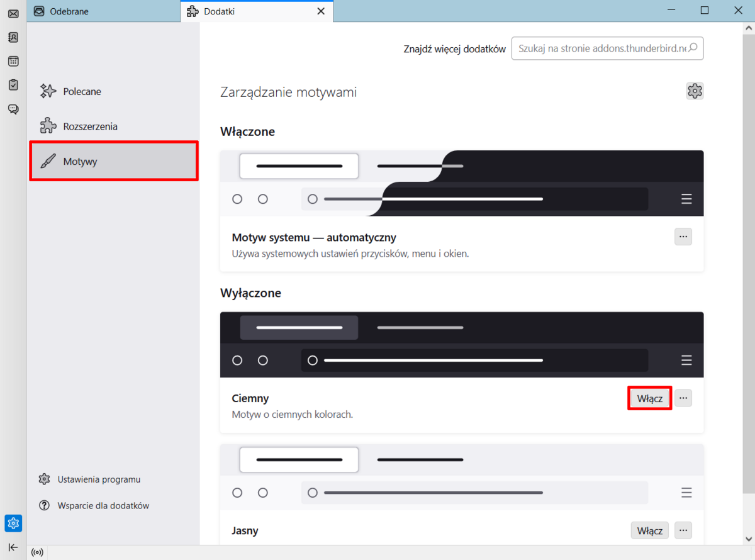Click the Settings gear in spaces toolbar
This screenshot has width=755, height=560.
pyautogui.click(x=13, y=523)
